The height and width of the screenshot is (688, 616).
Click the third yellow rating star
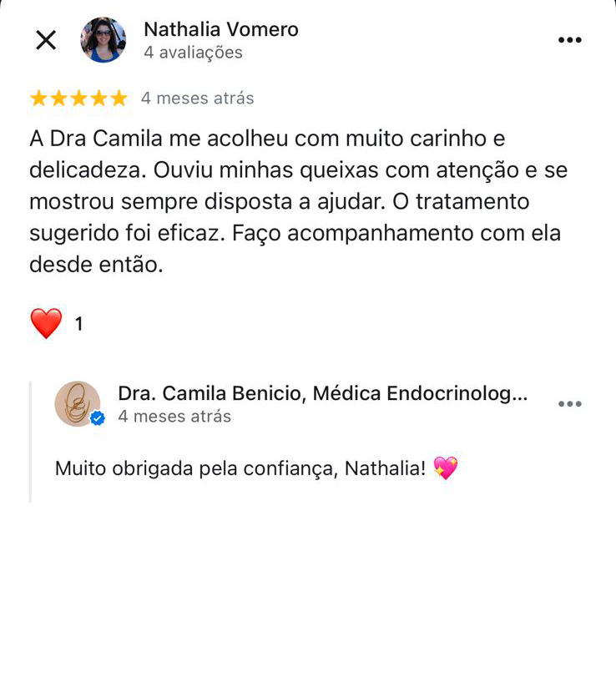[x=78, y=98]
